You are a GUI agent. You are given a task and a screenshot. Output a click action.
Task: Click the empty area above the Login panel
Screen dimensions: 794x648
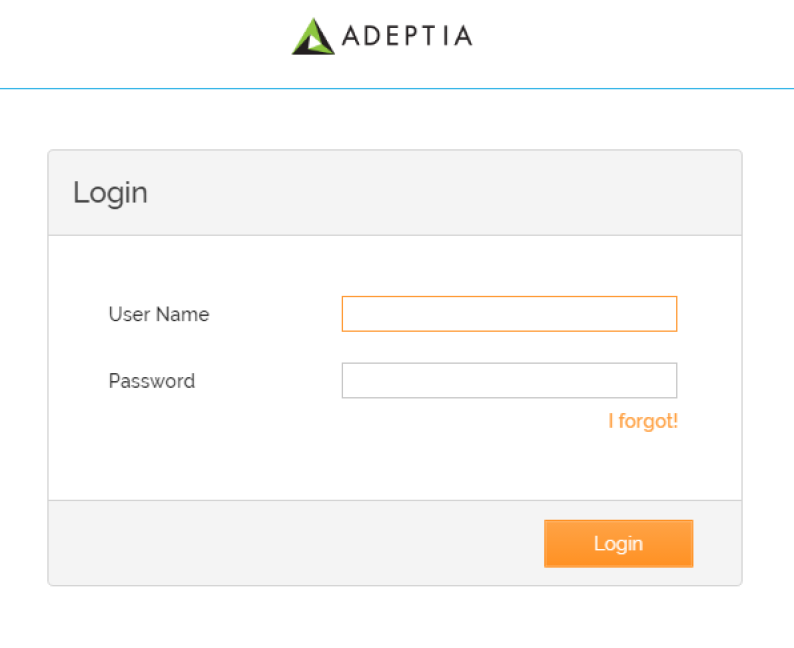tap(396, 120)
